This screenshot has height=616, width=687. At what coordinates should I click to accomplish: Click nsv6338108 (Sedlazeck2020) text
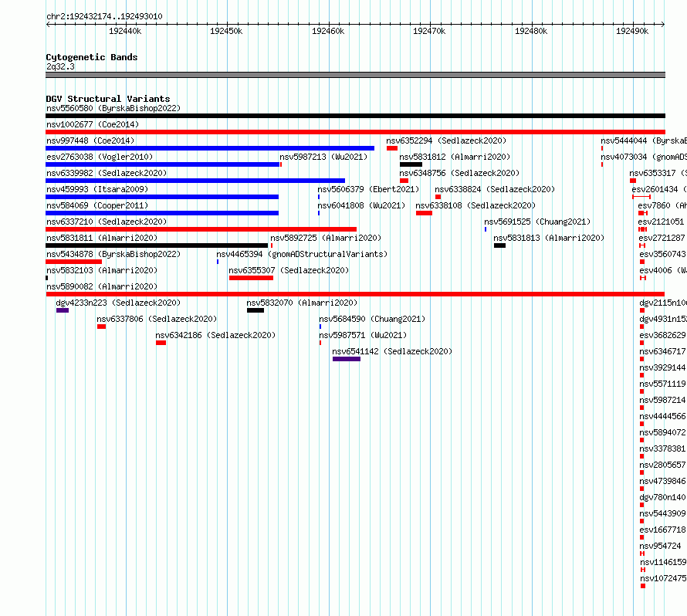pyautogui.click(x=475, y=205)
